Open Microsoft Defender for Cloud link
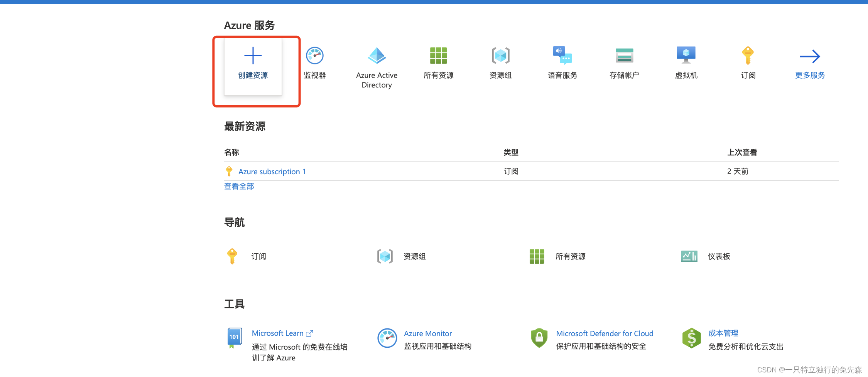The height and width of the screenshot is (377, 868). tap(605, 333)
